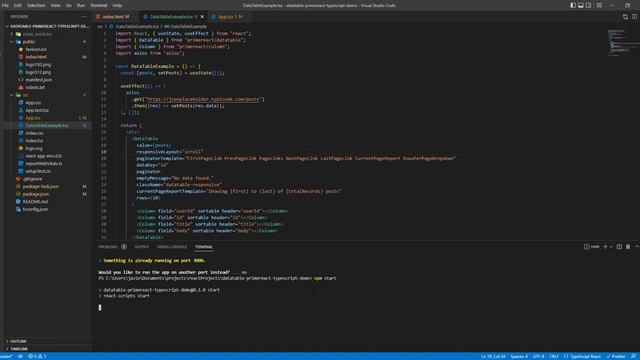
Task: Open index.css in the explorer
Action: click(x=34, y=133)
